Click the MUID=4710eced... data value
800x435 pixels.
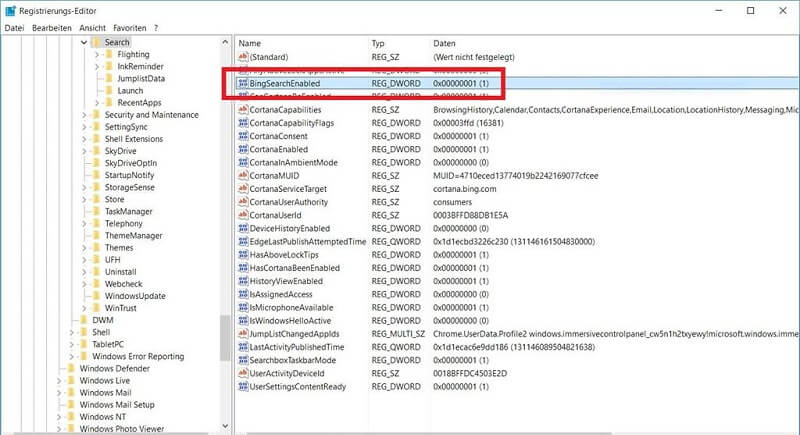(515, 175)
